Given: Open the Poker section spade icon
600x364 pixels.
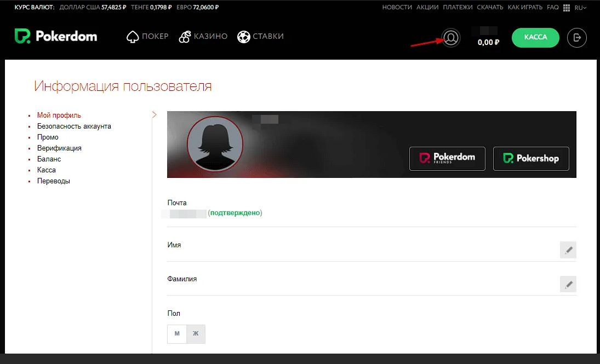Looking at the screenshot, I should coord(132,37).
